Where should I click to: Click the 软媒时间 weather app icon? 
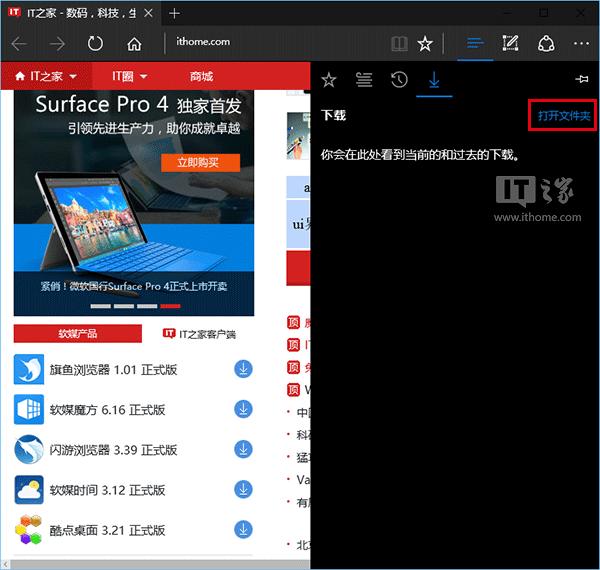29,490
